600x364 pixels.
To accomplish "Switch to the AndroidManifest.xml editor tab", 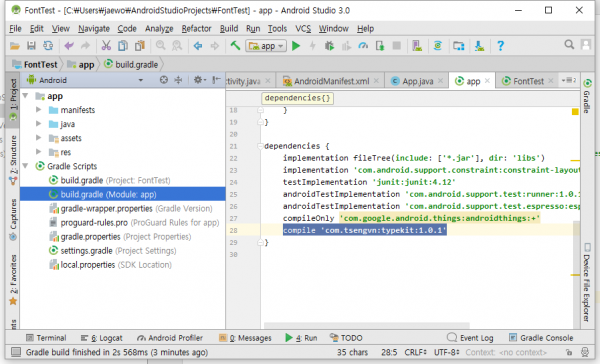I will coord(331,81).
